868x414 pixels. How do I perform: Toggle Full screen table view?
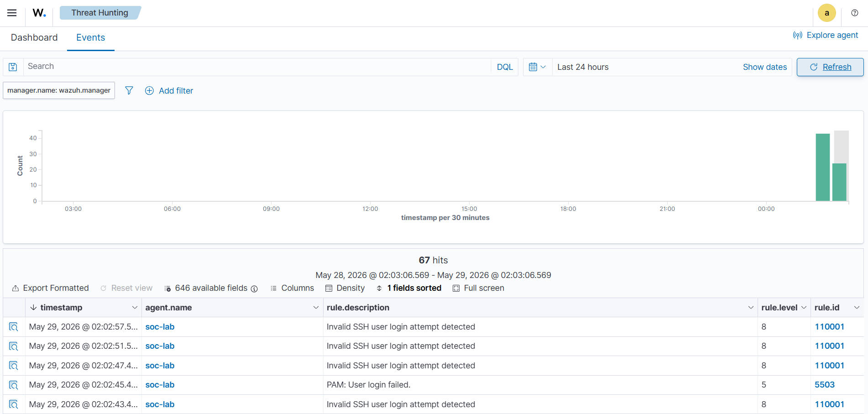478,288
